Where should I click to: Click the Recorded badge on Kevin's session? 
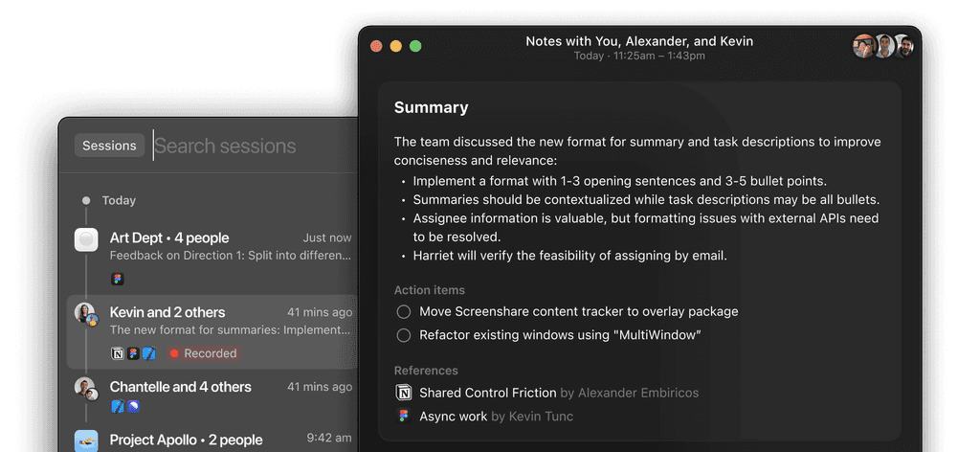pyautogui.click(x=205, y=353)
